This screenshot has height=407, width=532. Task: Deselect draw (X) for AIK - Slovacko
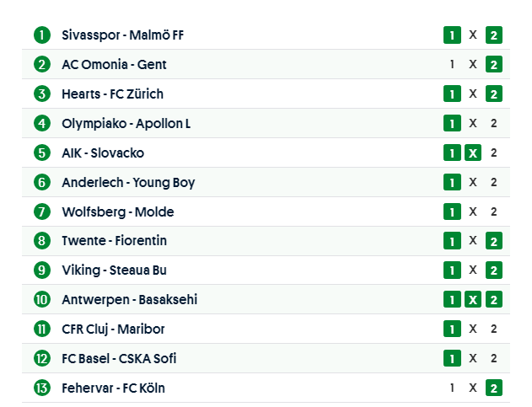(x=473, y=153)
